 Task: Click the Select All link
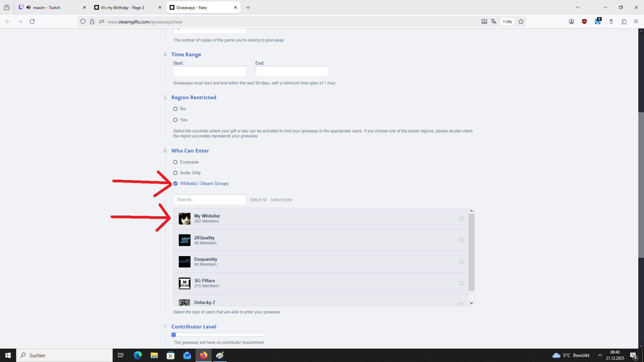click(258, 200)
